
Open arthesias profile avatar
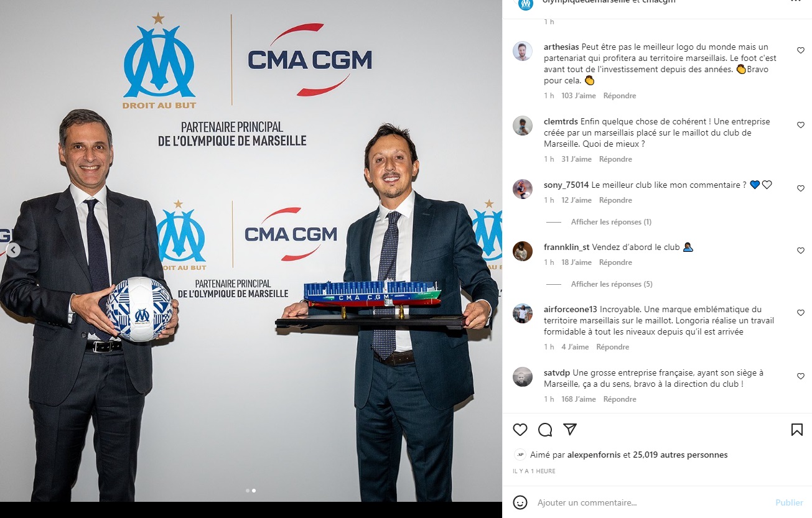[x=523, y=51]
